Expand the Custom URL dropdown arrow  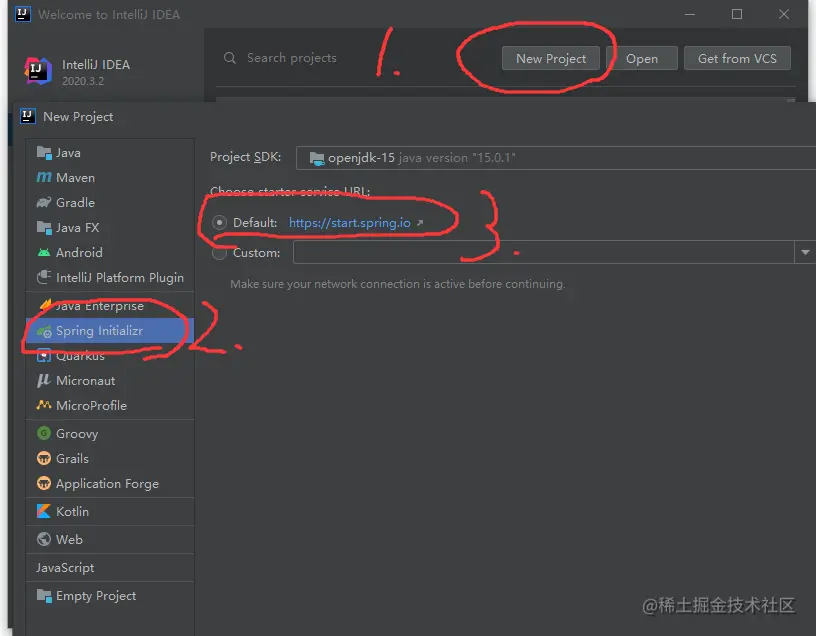(806, 252)
